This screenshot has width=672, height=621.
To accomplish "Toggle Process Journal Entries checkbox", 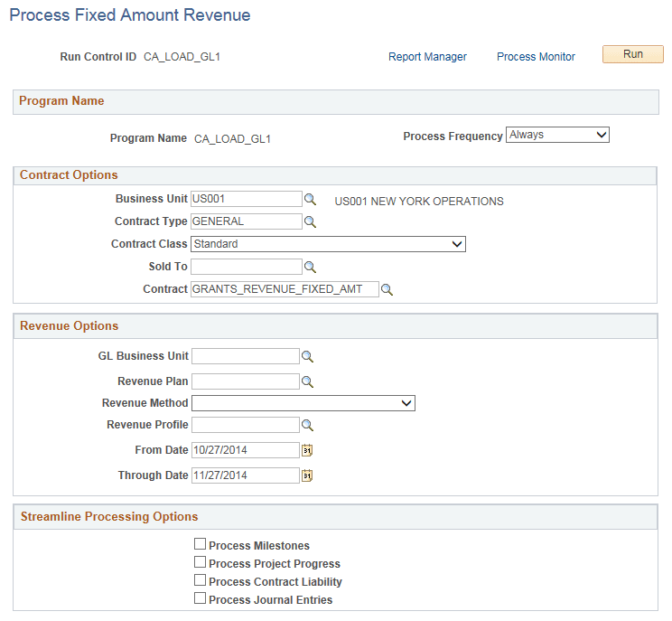I will (200, 597).
